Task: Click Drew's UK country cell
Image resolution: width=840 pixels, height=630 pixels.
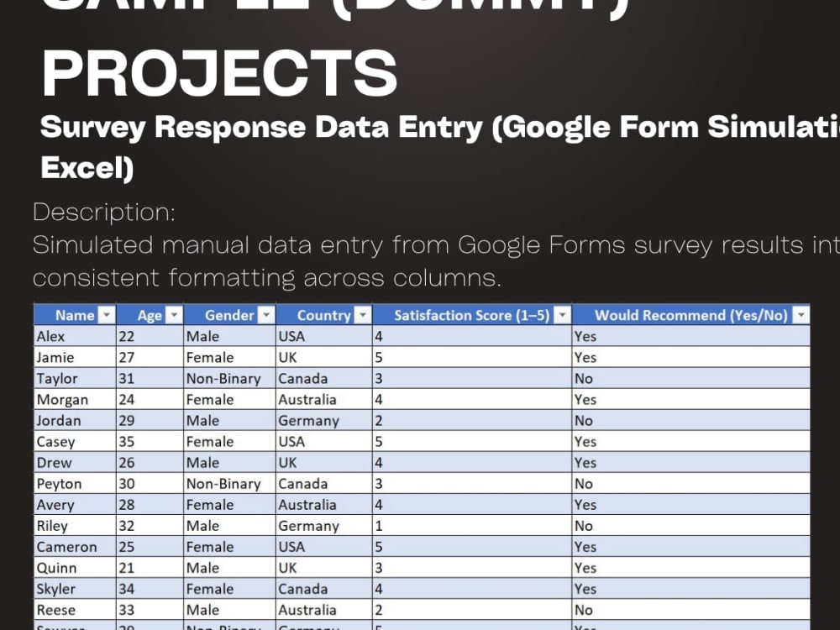Action: pyautogui.click(x=323, y=462)
